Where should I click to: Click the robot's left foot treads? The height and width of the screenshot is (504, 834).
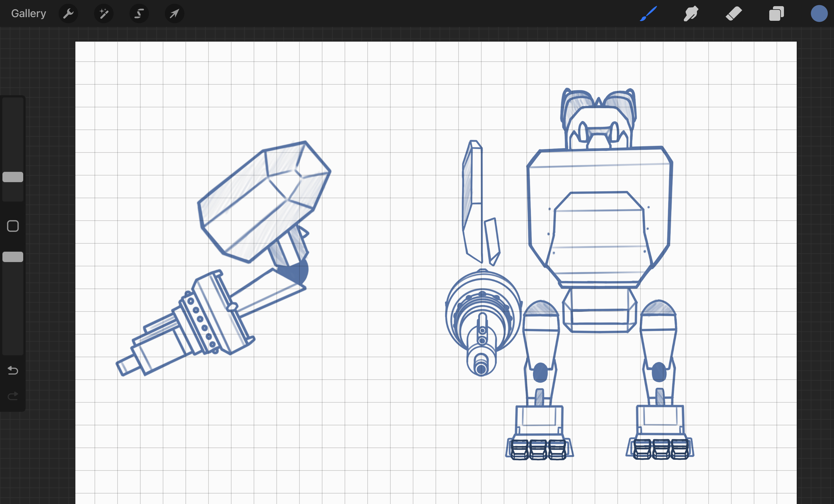point(539,449)
